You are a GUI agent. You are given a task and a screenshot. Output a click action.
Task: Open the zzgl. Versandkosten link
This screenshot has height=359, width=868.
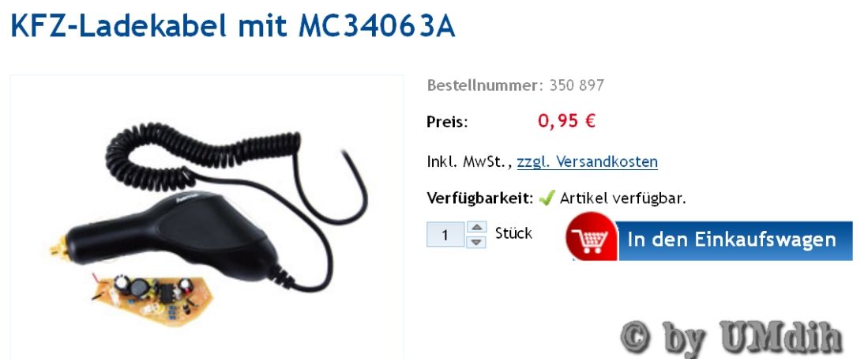tap(588, 162)
